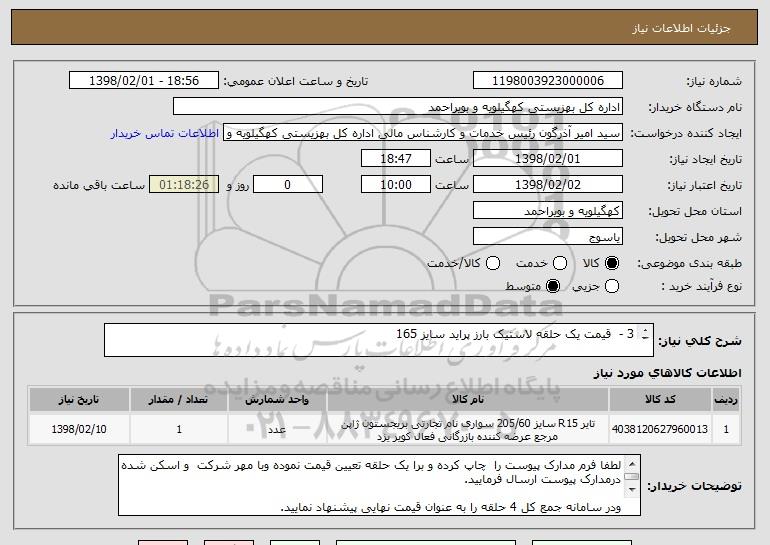Open the اطلاعات تماس خریدار link

coord(165,133)
